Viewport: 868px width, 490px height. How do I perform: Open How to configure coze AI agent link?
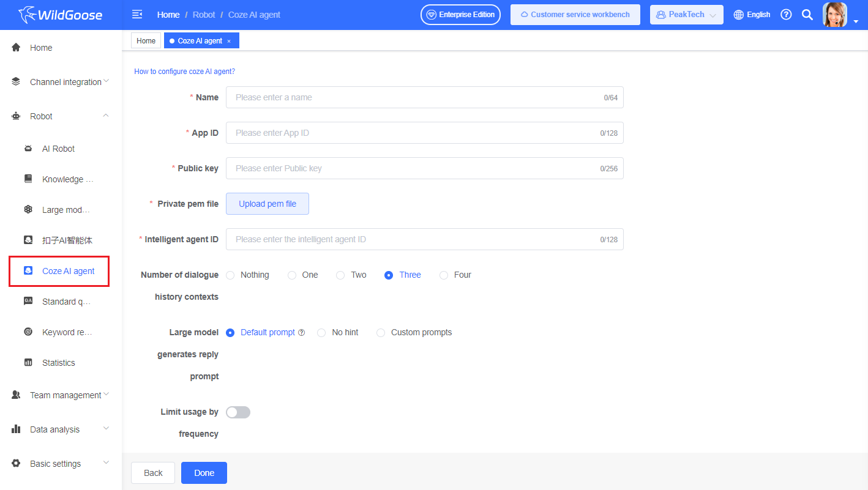(x=185, y=72)
